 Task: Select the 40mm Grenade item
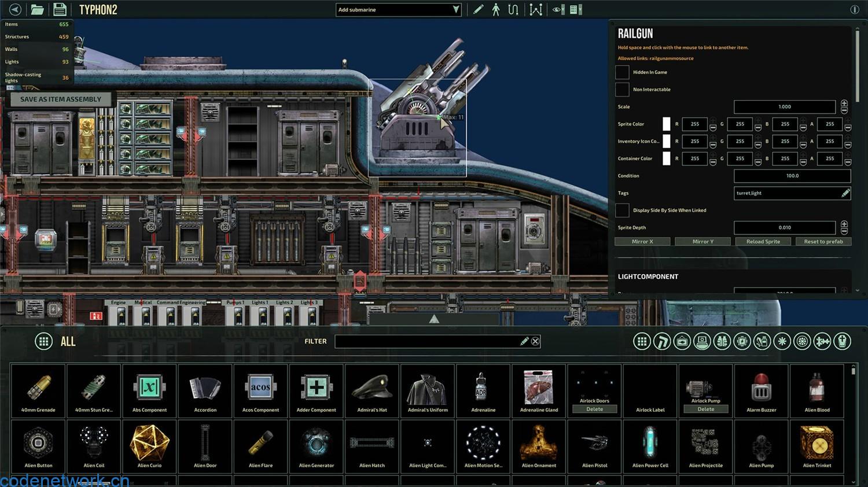click(x=38, y=391)
